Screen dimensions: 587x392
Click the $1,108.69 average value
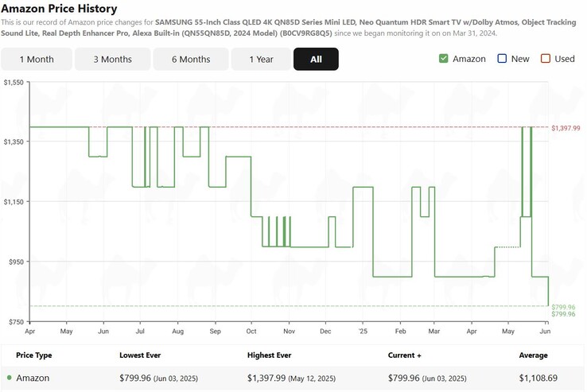[538, 378]
